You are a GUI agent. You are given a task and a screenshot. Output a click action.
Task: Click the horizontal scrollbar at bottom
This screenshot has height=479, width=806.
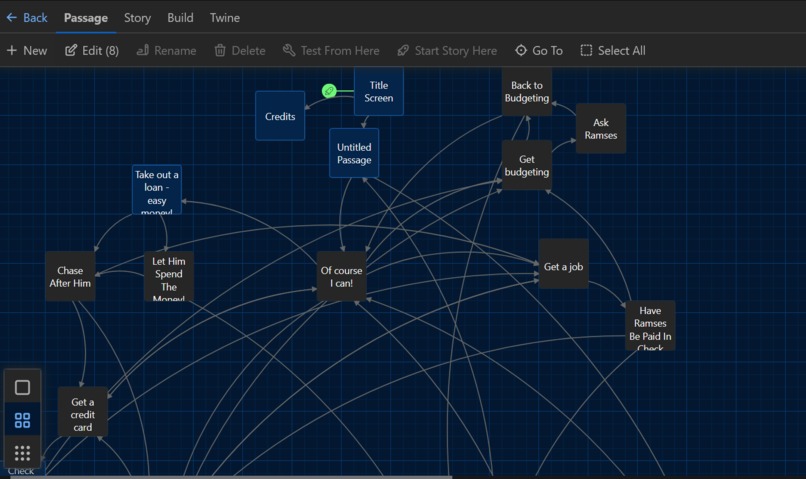click(231, 477)
